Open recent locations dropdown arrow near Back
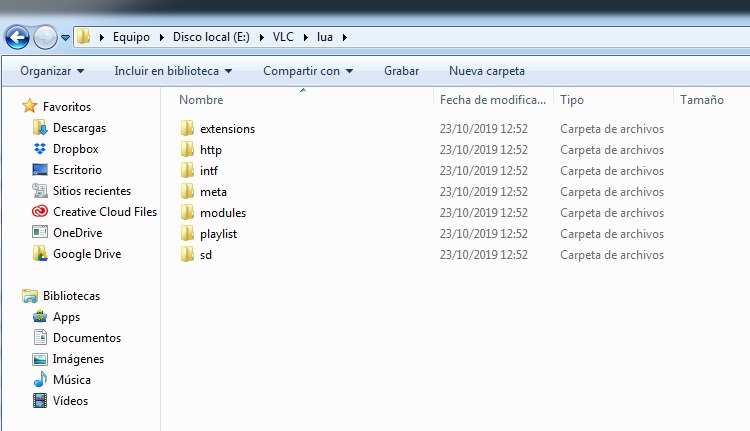The width and height of the screenshot is (750, 431). pyautogui.click(x=65, y=38)
